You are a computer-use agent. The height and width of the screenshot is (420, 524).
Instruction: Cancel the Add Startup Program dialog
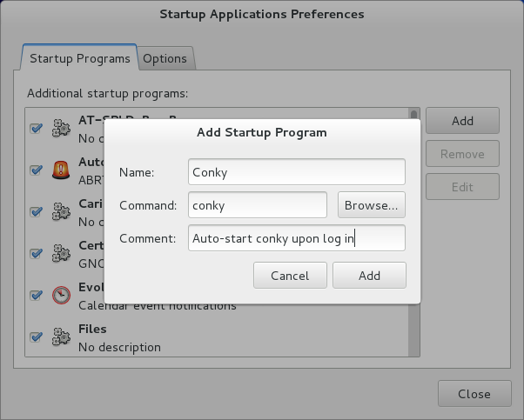pyautogui.click(x=290, y=276)
